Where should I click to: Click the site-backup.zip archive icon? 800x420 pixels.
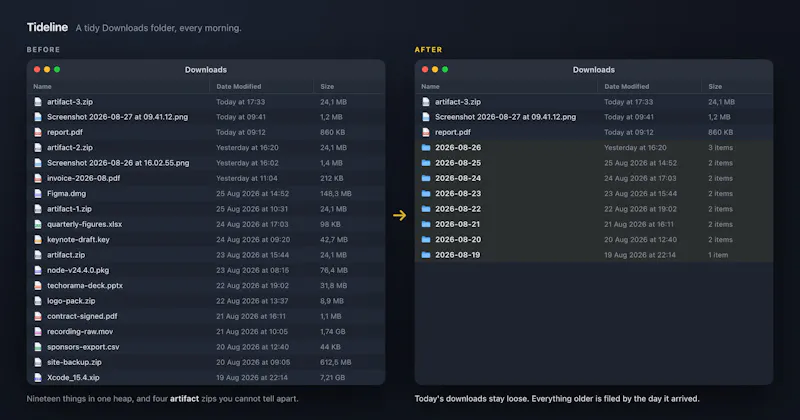click(x=38, y=362)
